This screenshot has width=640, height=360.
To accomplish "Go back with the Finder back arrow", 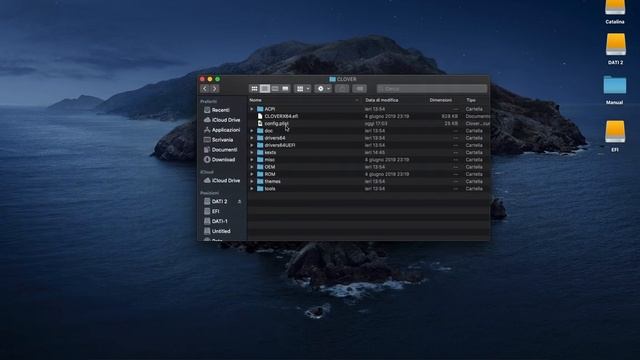I will coord(205,89).
